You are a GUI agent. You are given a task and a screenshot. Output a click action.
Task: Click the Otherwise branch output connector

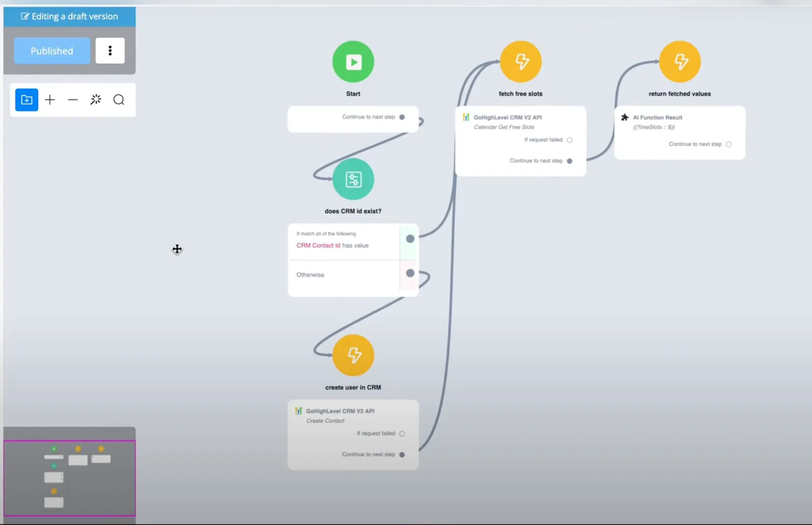[410, 273]
